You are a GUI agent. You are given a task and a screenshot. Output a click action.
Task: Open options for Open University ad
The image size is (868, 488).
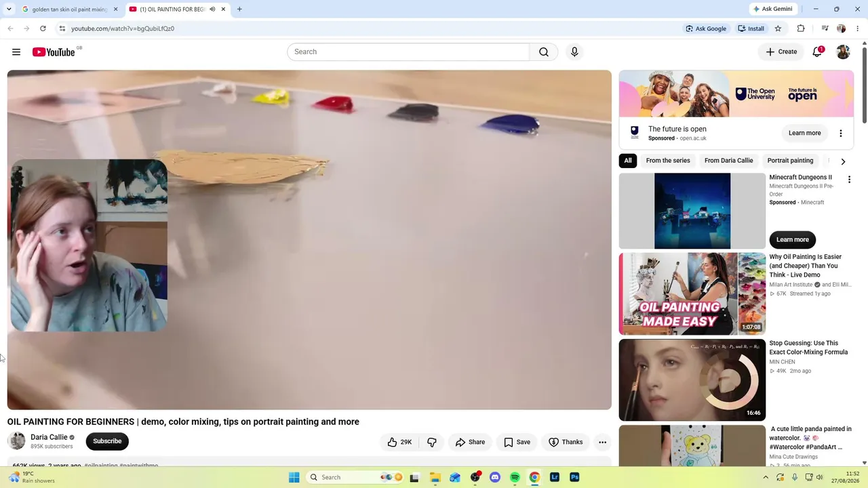click(x=841, y=134)
